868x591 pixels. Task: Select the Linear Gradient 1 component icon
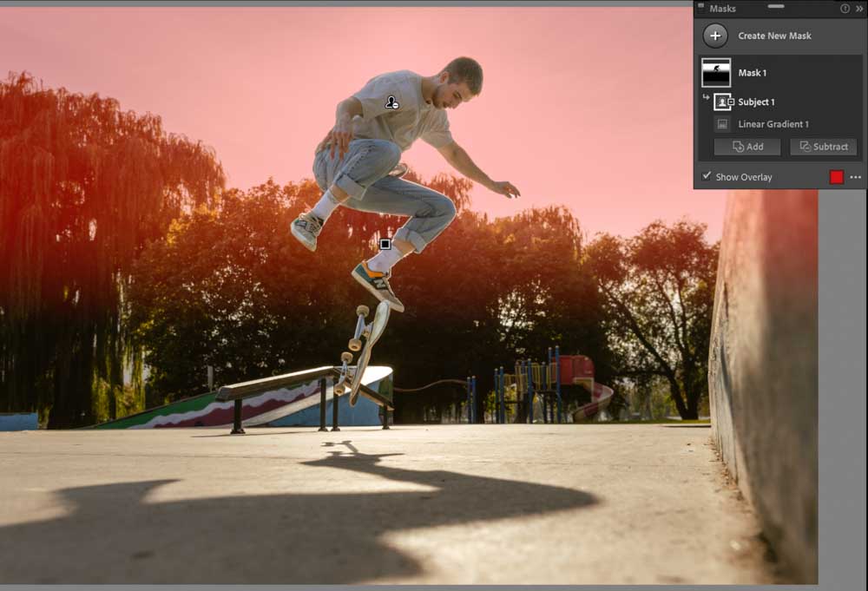click(722, 124)
